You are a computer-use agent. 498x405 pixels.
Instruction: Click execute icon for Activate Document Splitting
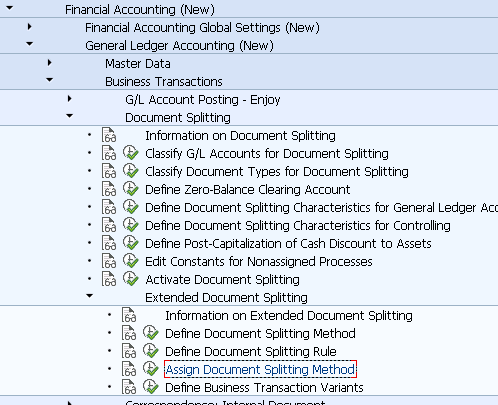tap(131, 279)
